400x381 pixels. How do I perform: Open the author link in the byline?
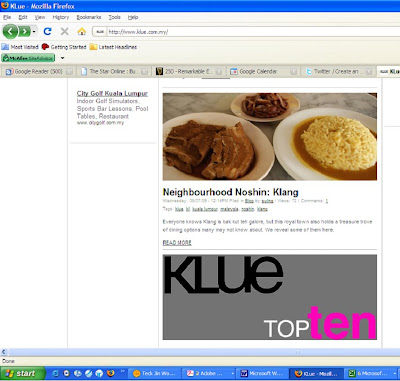click(267, 201)
